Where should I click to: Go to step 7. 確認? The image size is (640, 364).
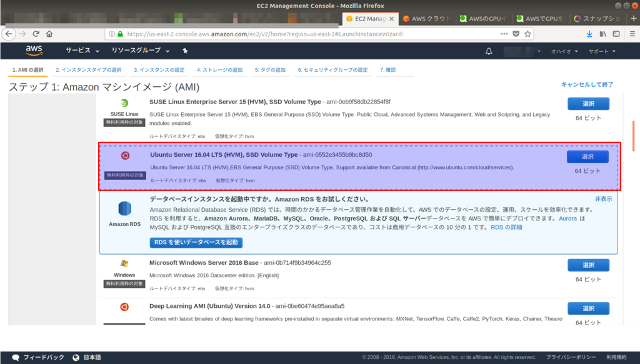pos(388,70)
